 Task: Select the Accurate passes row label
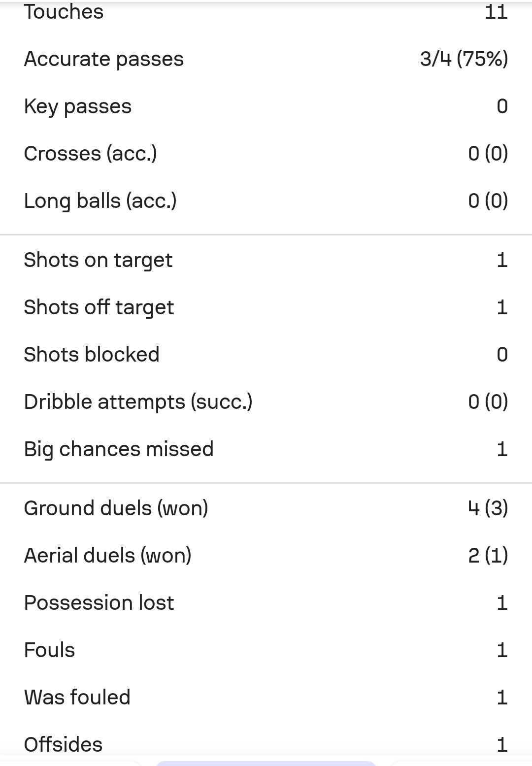tap(104, 59)
